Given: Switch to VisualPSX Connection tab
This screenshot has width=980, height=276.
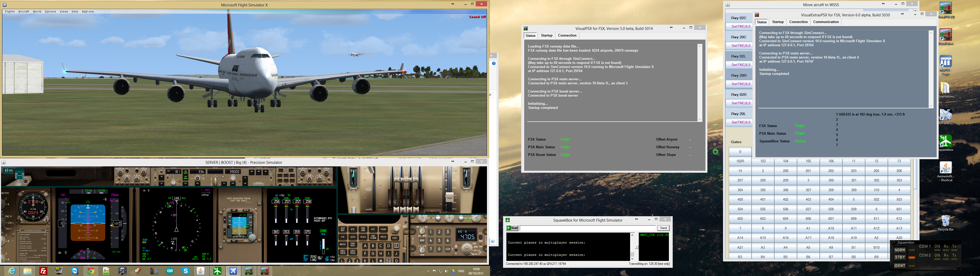Looking at the screenshot, I should coord(567,36).
